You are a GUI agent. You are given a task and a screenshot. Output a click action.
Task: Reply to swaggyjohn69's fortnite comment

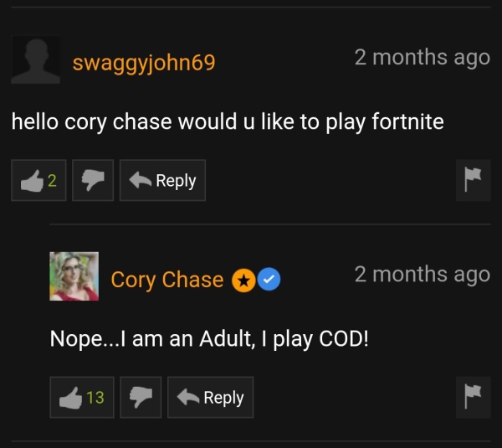coord(162,180)
